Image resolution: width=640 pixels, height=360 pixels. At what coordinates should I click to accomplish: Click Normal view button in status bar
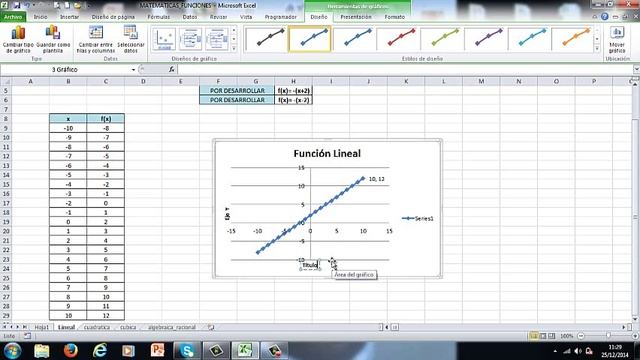coord(533,336)
